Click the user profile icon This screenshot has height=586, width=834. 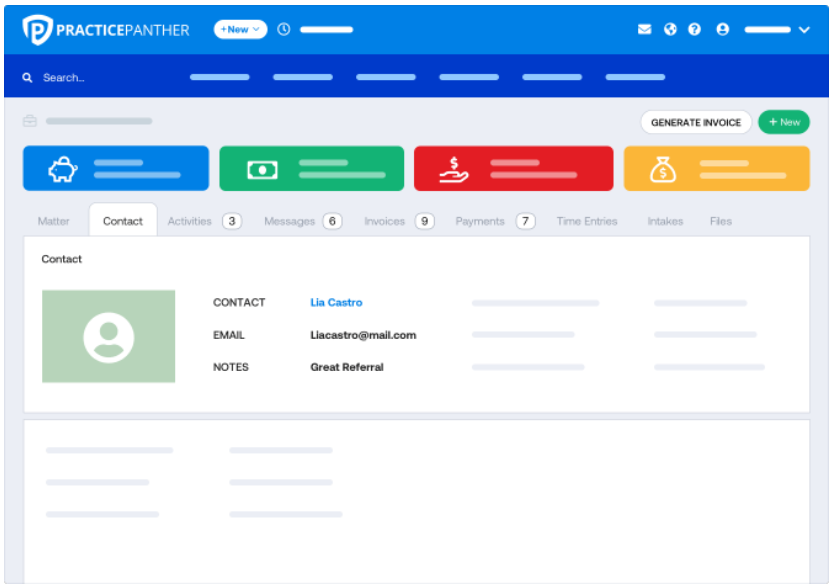[722, 29]
